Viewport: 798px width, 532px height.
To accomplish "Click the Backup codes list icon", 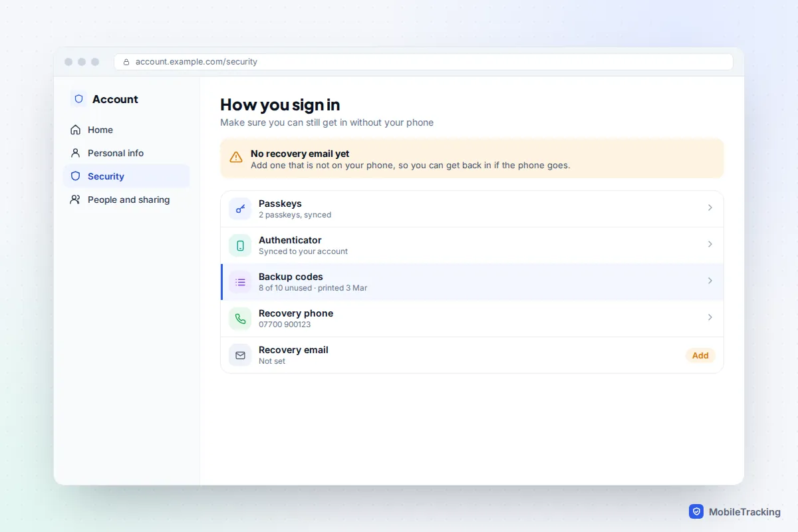I will [240, 282].
